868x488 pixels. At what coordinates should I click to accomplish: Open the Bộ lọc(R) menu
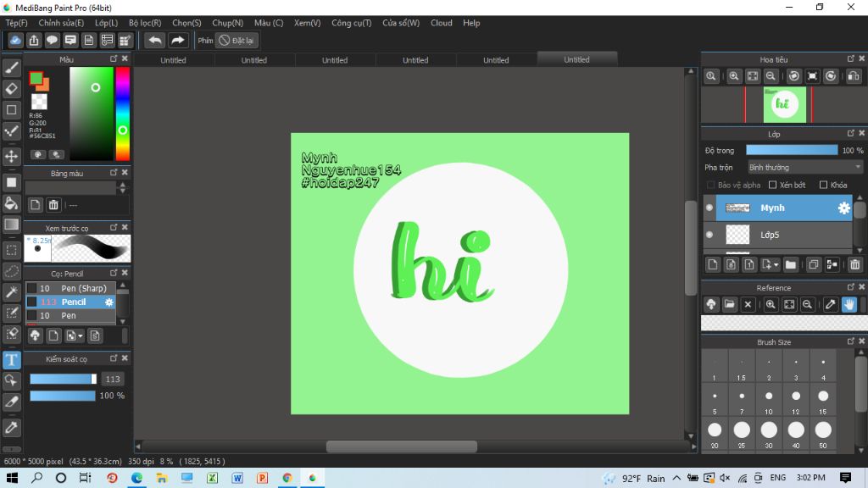145,23
